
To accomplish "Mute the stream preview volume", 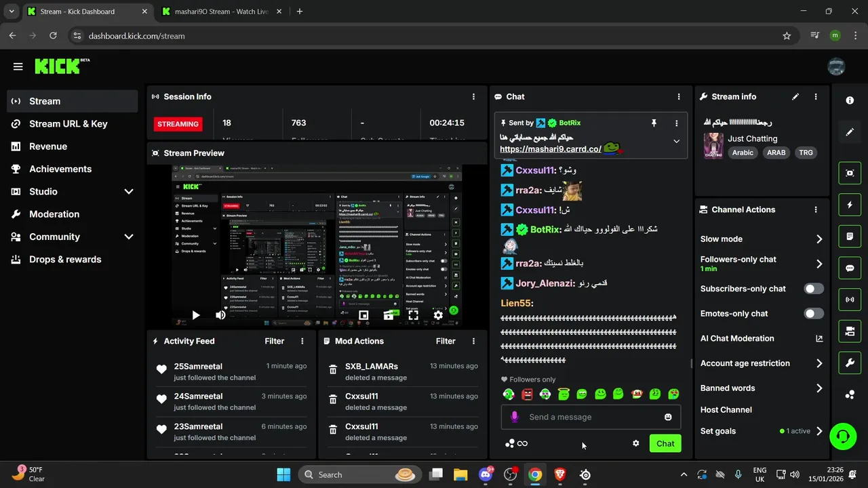I will (x=220, y=315).
